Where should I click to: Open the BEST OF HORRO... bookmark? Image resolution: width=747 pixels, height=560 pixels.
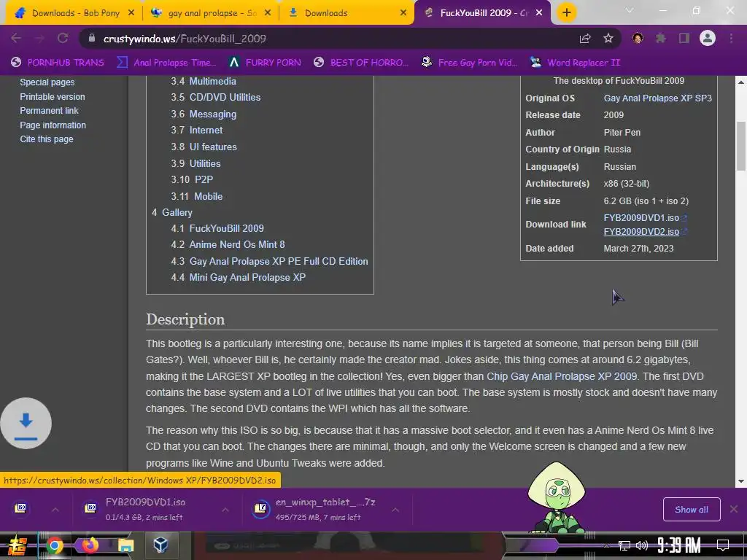coord(361,63)
